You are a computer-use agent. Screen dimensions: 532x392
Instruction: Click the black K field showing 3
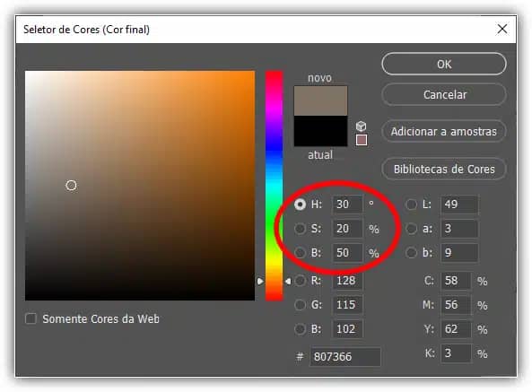pos(456,353)
